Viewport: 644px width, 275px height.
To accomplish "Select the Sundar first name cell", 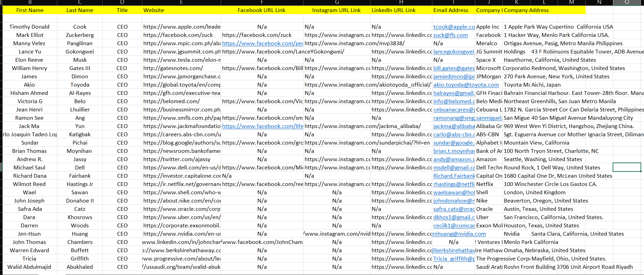I will (30, 143).
